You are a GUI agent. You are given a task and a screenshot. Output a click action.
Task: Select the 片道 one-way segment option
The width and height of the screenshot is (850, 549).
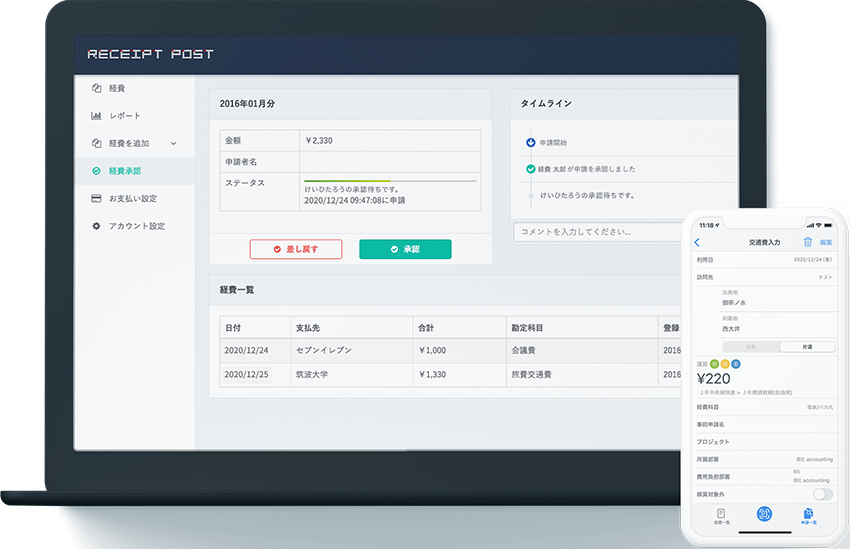click(x=806, y=346)
